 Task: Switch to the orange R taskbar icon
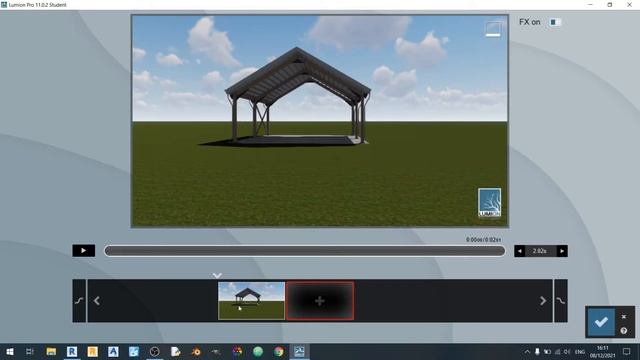93,351
